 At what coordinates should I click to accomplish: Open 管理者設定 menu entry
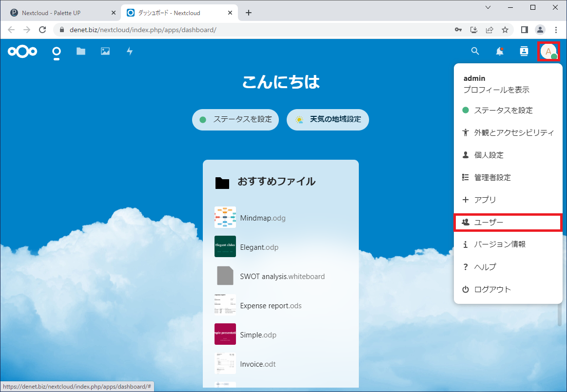tap(508, 177)
